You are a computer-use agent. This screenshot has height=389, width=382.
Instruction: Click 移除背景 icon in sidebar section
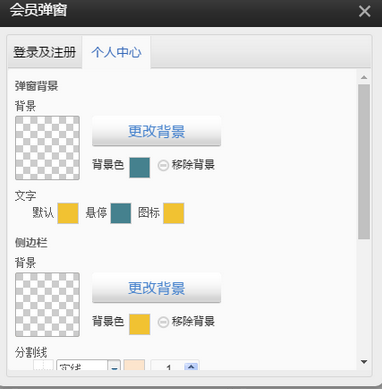163,322
